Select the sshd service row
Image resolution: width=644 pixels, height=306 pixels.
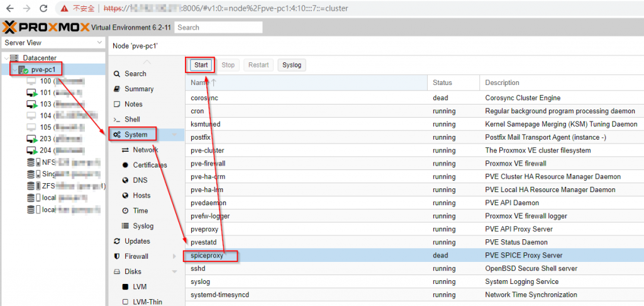[x=414, y=269]
